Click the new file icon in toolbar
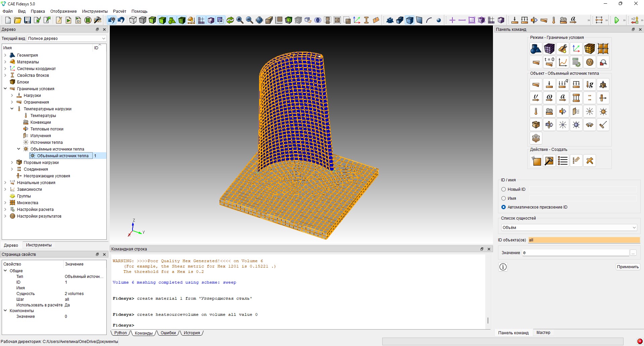Screen dimensions: 644x346 (8, 20)
